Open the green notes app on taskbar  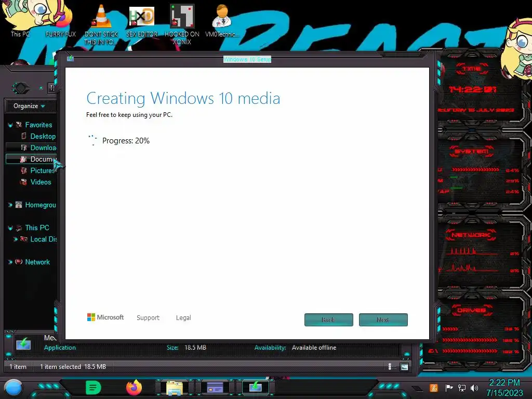pos(94,388)
